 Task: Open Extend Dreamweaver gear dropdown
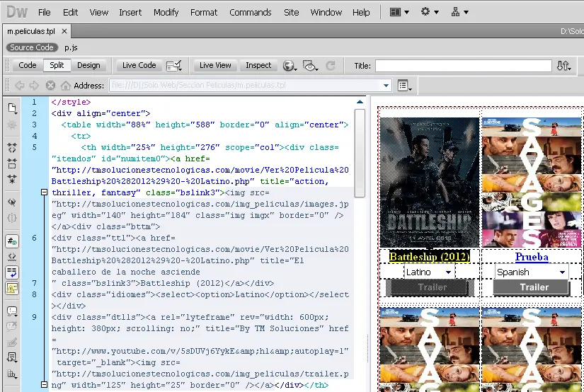point(430,12)
